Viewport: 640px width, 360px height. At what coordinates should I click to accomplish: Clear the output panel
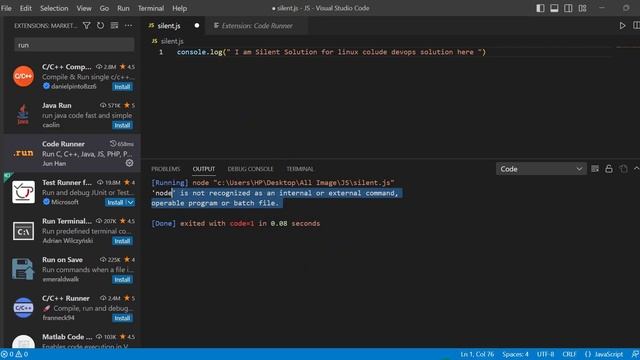click(x=595, y=169)
